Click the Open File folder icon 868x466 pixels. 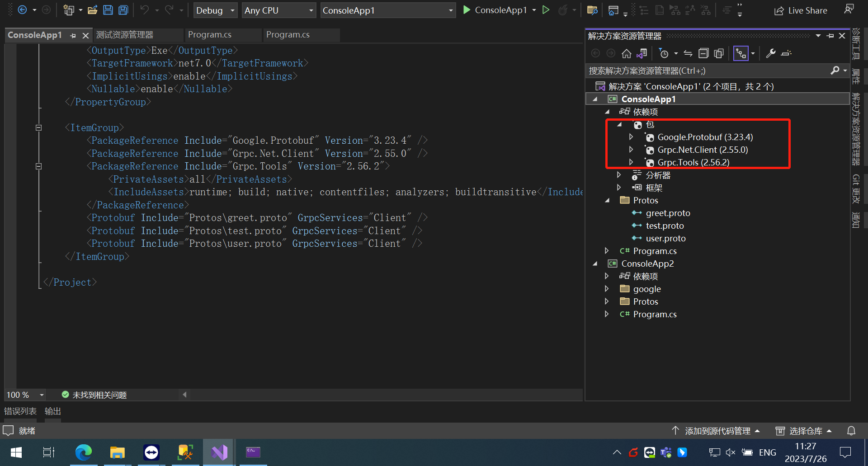93,10
